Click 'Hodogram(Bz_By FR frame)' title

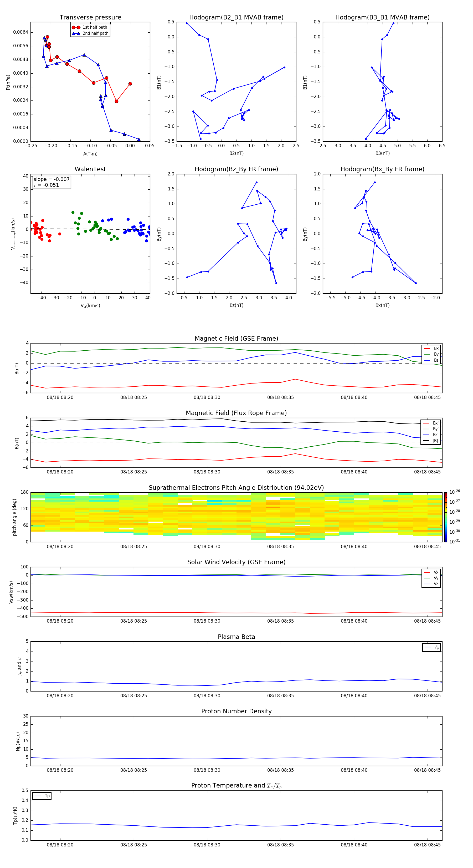pos(236,169)
